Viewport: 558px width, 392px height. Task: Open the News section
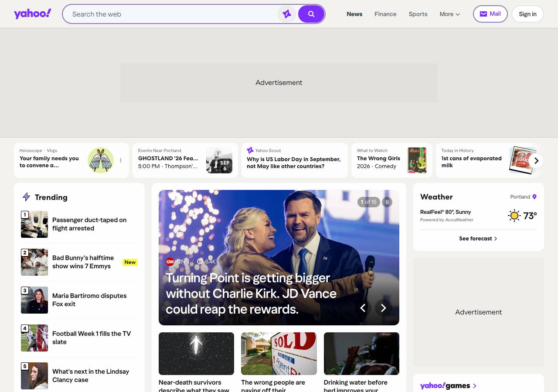(x=354, y=14)
